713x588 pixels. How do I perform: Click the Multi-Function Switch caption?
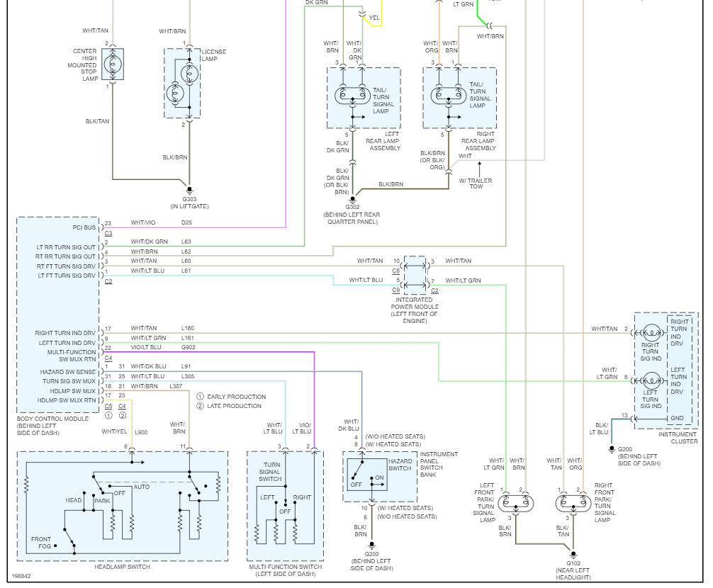point(285,570)
